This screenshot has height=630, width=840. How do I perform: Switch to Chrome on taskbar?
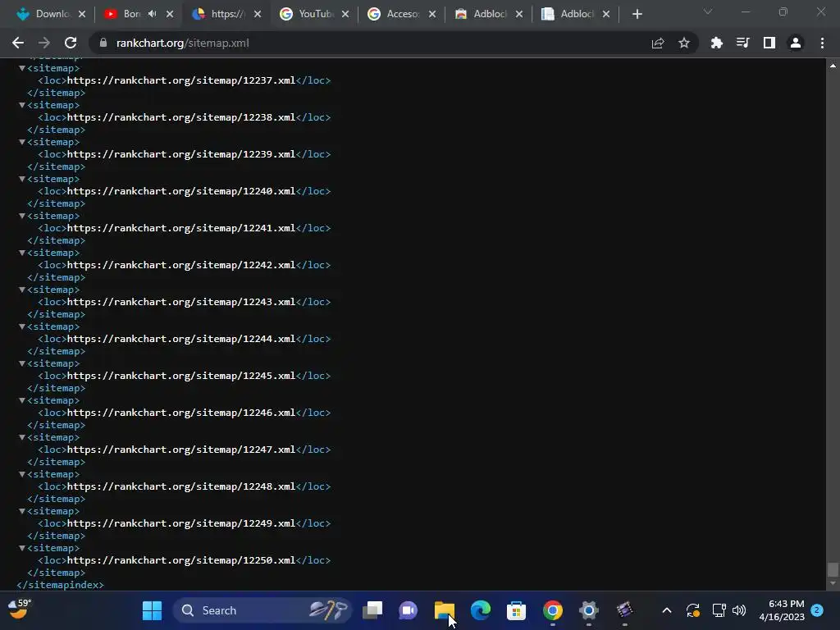(x=552, y=610)
